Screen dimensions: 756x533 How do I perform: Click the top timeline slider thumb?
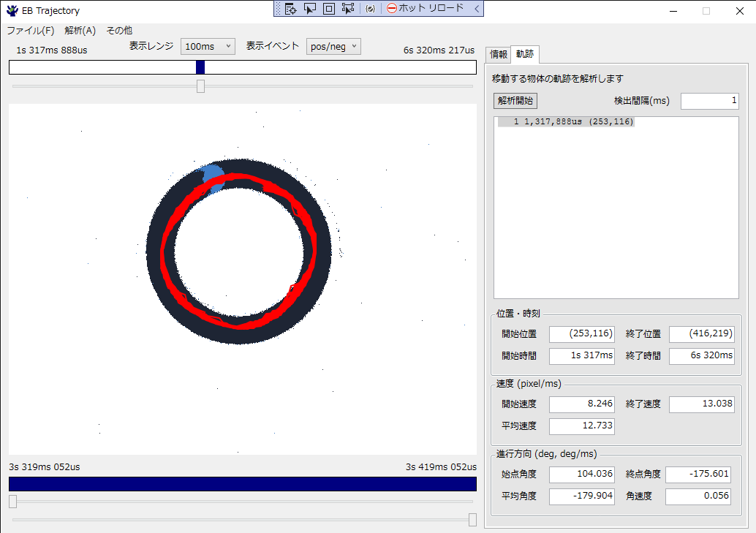pyautogui.click(x=200, y=86)
